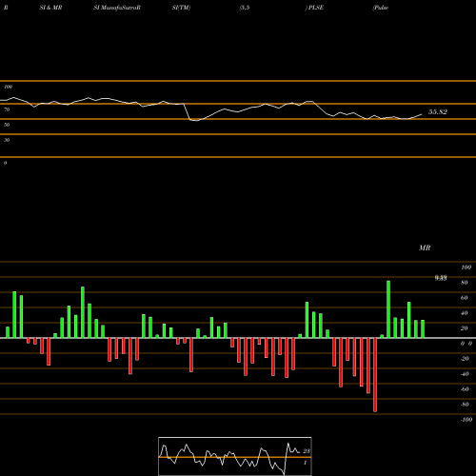Select the PLSE ticker text in header
This screenshot has height=476, width=476.
(316, 8)
